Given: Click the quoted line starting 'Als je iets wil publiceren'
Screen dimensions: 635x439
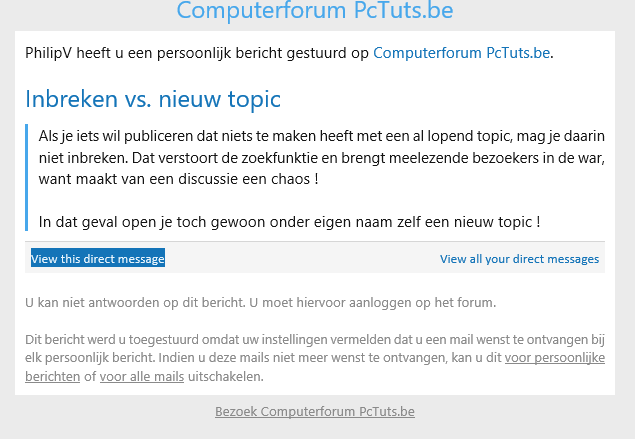Looking at the screenshot, I should click(x=322, y=136).
